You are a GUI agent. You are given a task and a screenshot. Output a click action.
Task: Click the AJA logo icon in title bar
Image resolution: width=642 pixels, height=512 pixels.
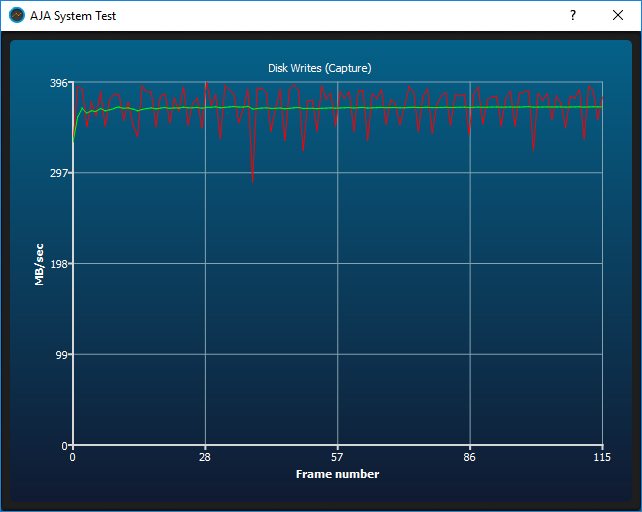pos(17,15)
